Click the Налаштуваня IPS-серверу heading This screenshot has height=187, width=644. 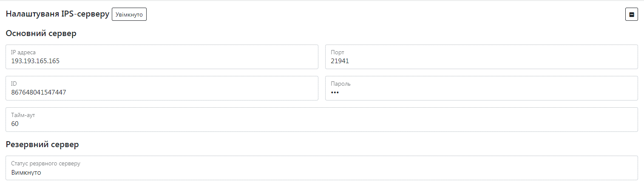(57, 14)
